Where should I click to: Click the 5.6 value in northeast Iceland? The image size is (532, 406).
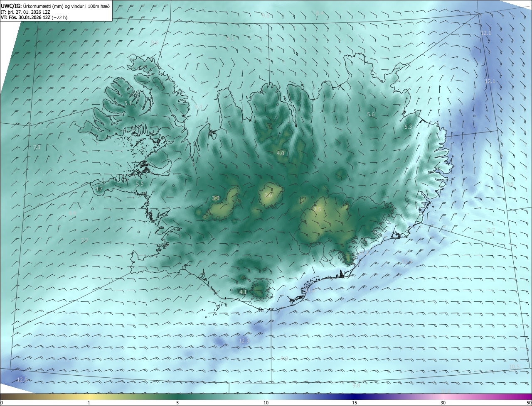(x=371, y=114)
